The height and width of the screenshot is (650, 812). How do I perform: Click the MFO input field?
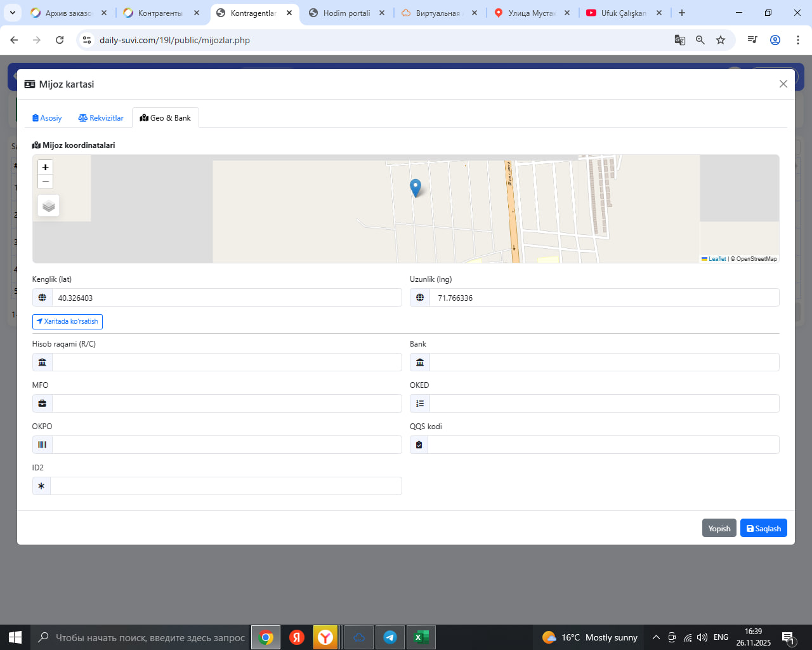click(226, 404)
